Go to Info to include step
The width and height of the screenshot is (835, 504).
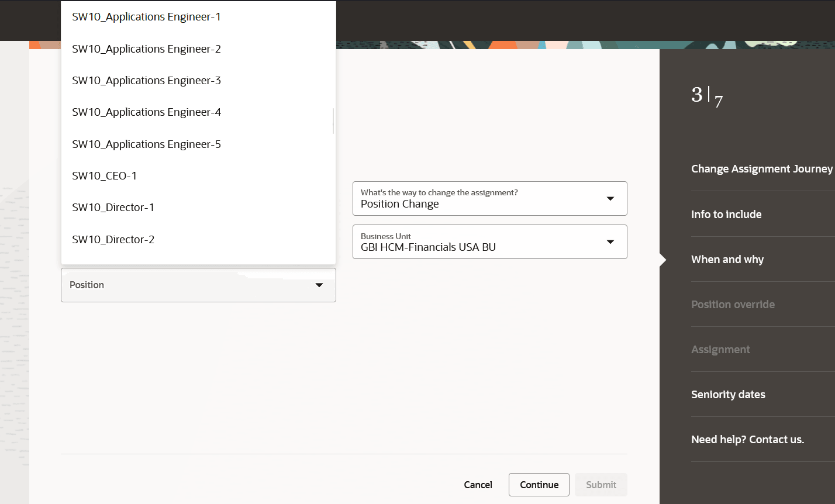click(726, 214)
